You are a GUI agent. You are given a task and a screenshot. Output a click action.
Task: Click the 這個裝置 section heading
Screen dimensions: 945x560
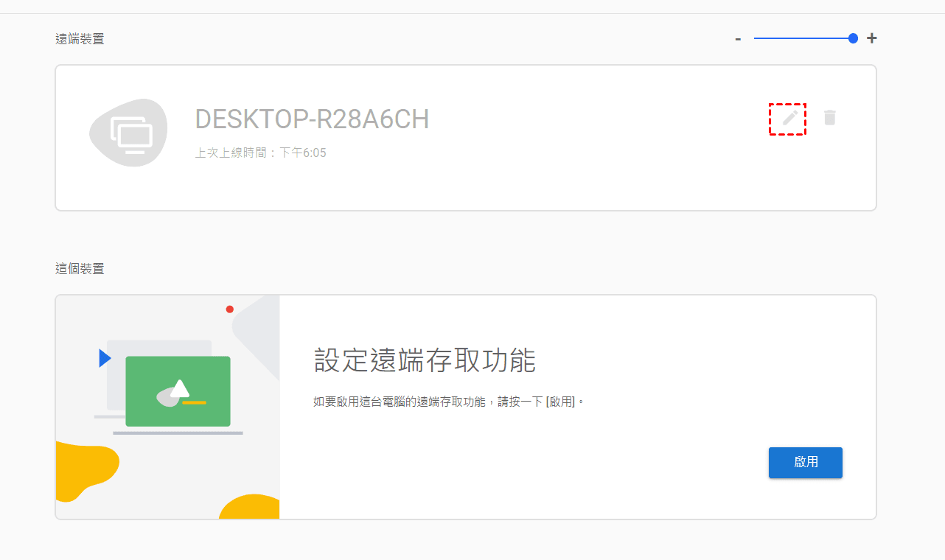pyautogui.click(x=80, y=269)
